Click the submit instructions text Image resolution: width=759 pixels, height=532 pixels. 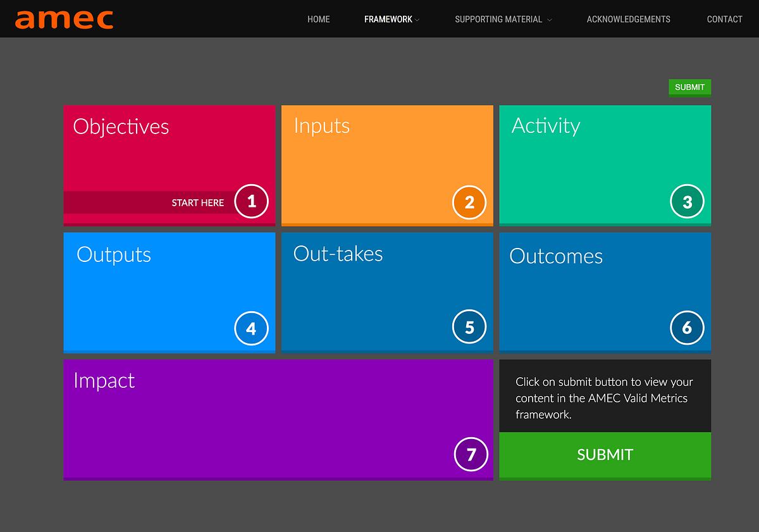604,399
